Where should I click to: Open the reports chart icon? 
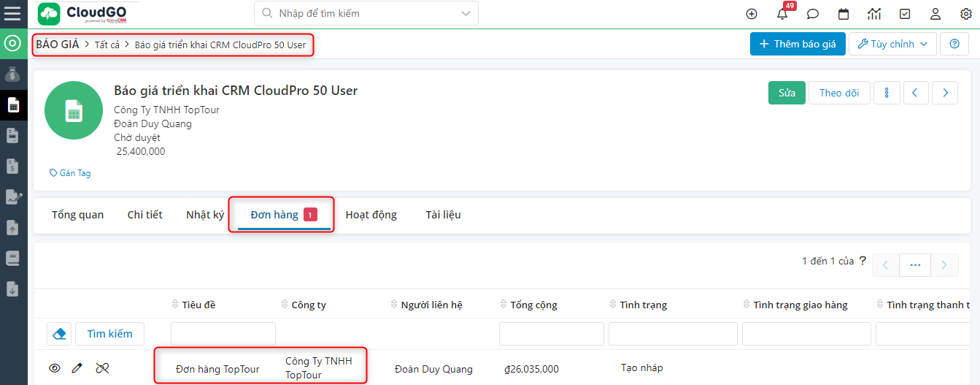tap(874, 14)
